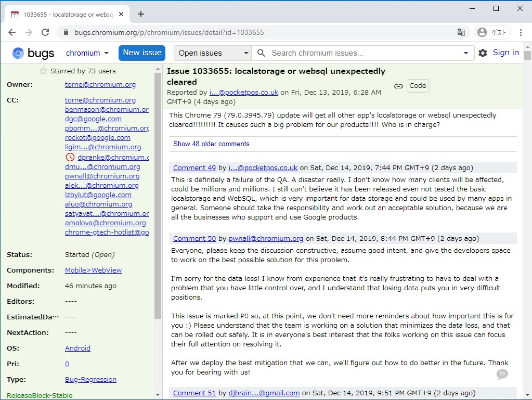The image size is (532, 400).
Task: Change the 'Open issues' filter dropdown
Action: 212,53
